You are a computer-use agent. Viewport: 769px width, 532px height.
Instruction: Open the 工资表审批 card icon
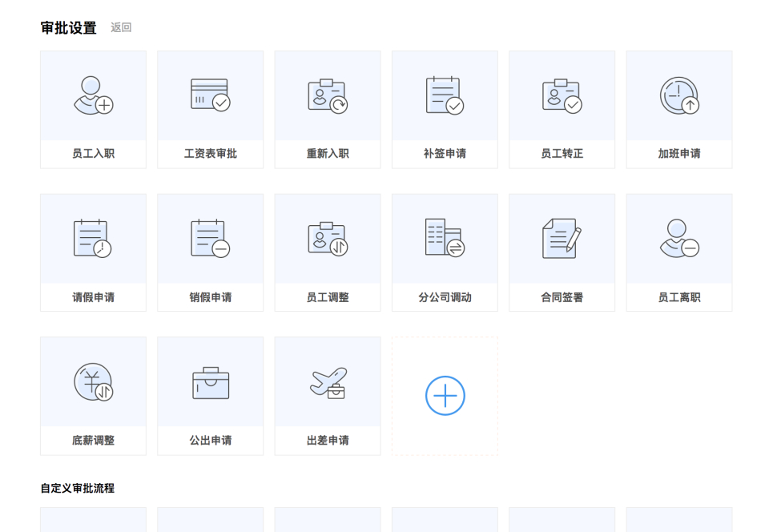coord(211,95)
